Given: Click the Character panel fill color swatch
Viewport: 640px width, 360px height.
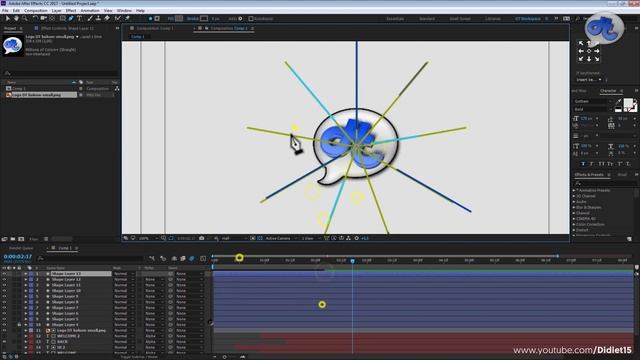Looking at the screenshot, I should coord(628,103).
